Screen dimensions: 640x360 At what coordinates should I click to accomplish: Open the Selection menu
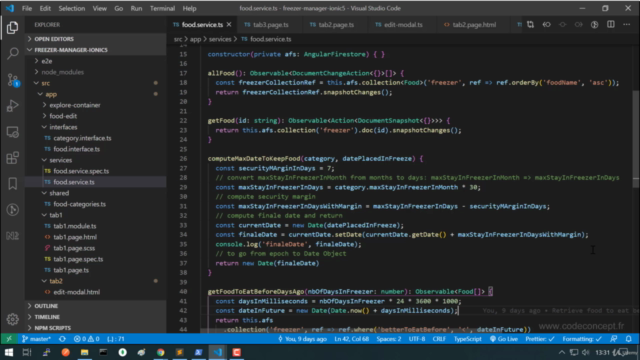[x=72, y=8]
